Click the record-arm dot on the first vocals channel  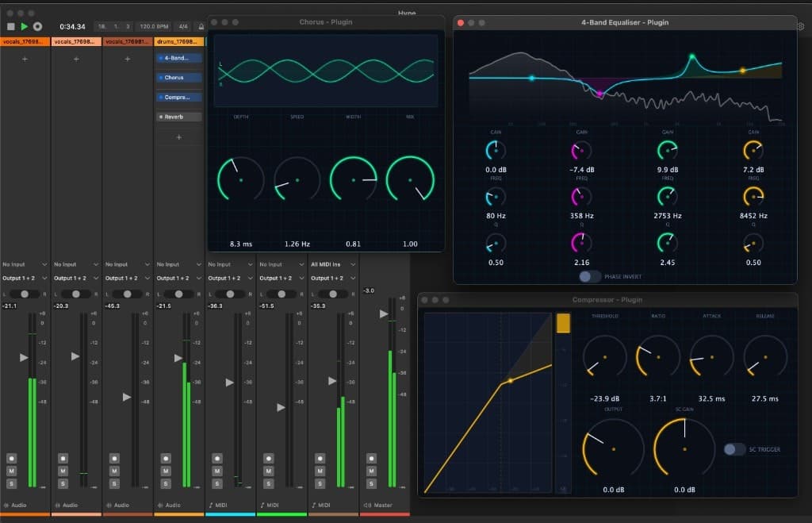pyautogui.click(x=11, y=459)
